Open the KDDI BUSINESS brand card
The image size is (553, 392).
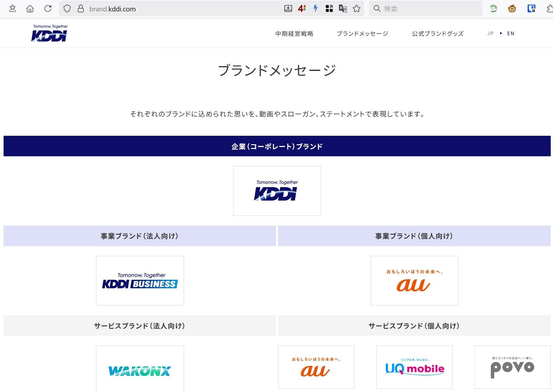pyautogui.click(x=140, y=281)
